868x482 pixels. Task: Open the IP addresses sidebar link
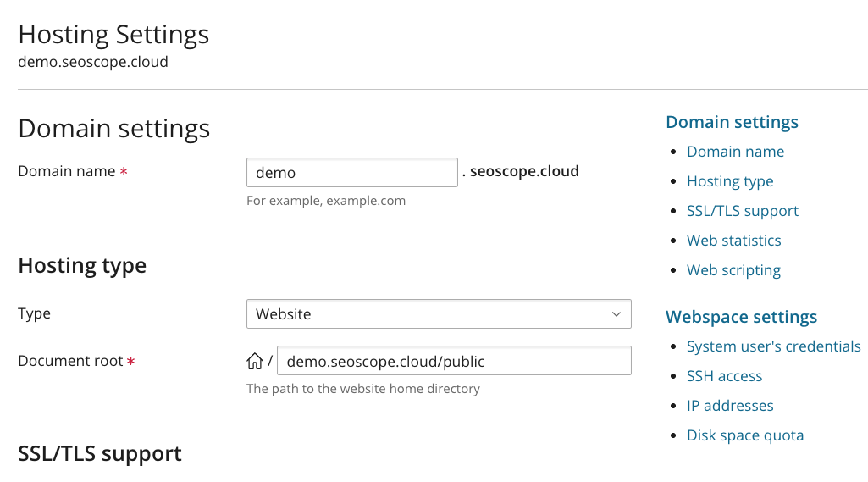tap(730, 406)
